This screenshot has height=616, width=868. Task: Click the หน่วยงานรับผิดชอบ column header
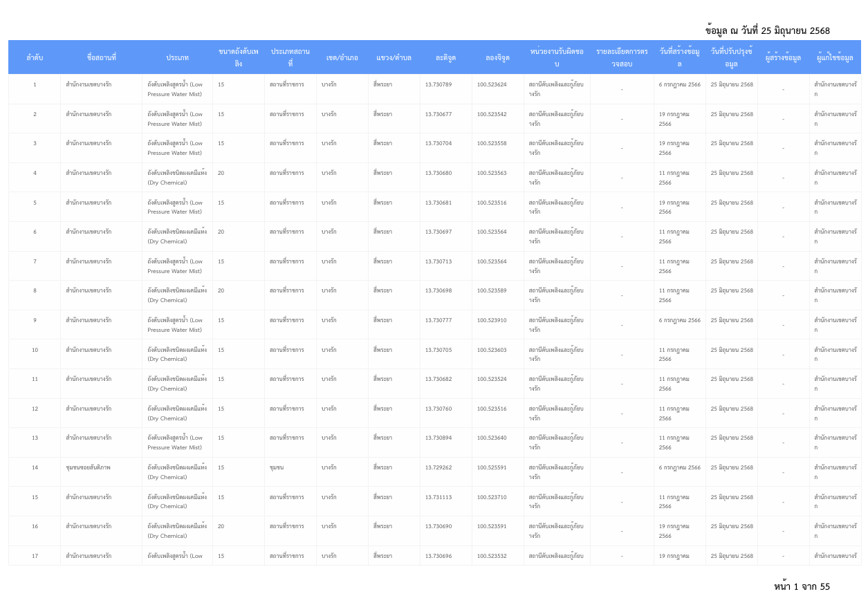tap(557, 57)
